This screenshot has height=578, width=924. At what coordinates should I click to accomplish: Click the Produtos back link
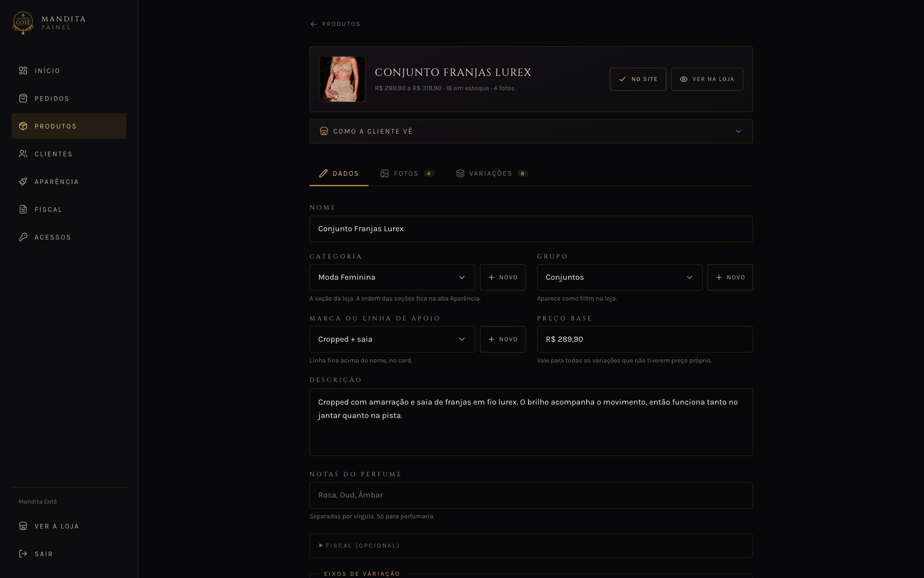pyautogui.click(x=335, y=24)
